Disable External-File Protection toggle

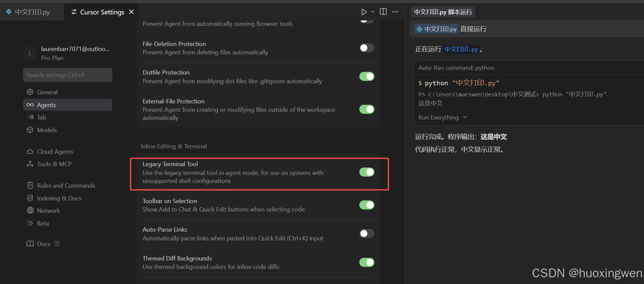[x=367, y=109]
